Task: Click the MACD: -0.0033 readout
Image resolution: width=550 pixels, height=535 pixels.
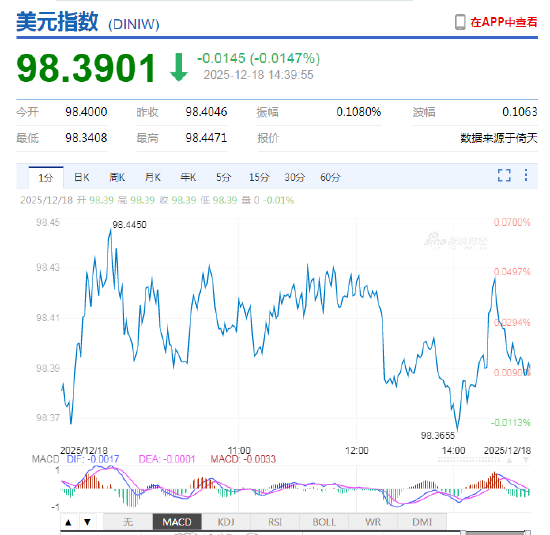Action: pyautogui.click(x=243, y=459)
